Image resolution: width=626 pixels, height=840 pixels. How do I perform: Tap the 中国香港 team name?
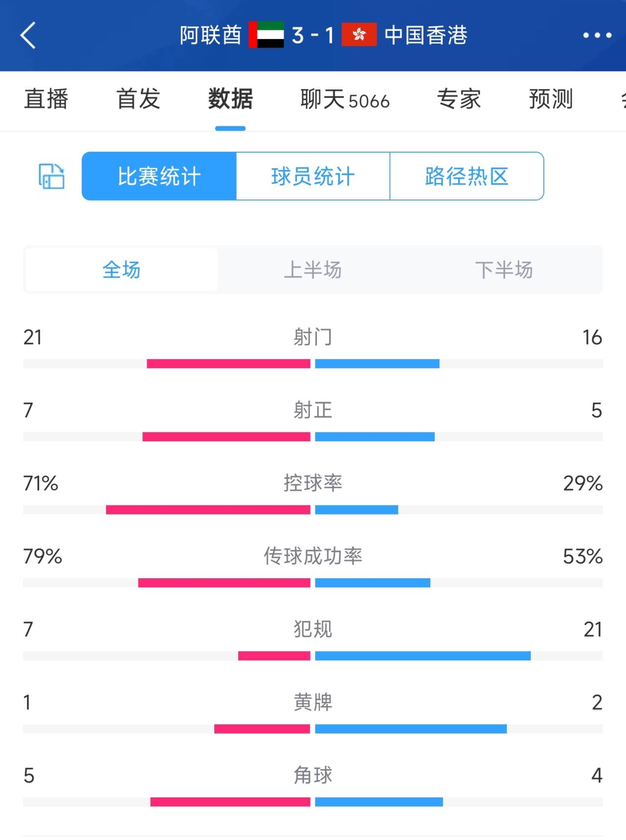tap(426, 35)
